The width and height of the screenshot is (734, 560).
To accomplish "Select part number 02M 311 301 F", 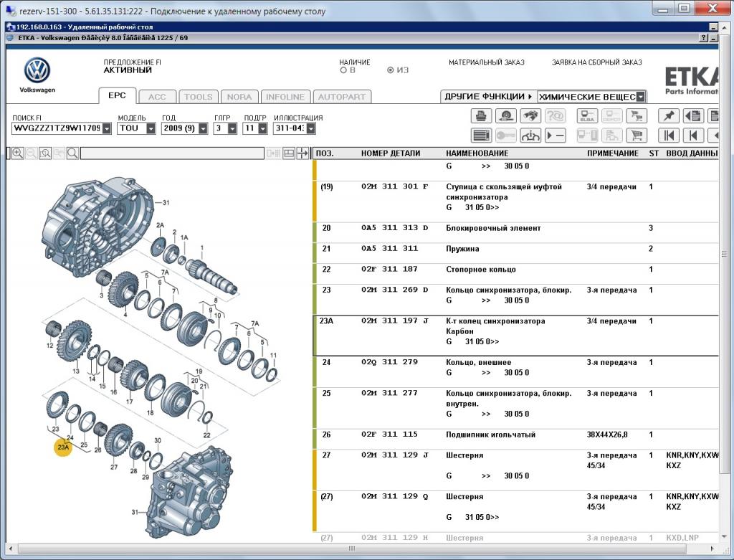I will pos(395,186).
